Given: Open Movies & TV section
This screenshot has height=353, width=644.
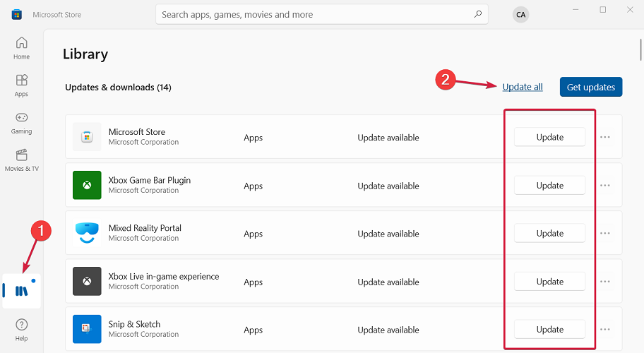Looking at the screenshot, I should (21, 160).
